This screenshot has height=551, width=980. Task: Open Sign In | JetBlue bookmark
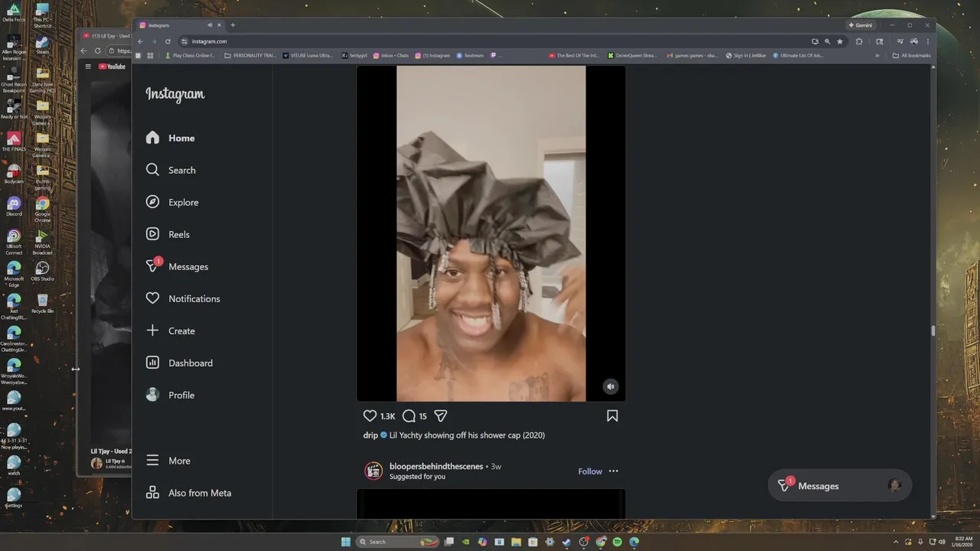click(746, 55)
